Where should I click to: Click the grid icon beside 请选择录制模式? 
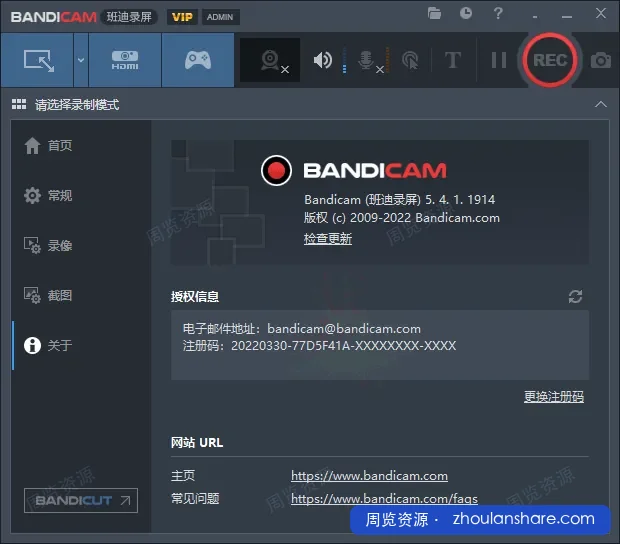19,104
